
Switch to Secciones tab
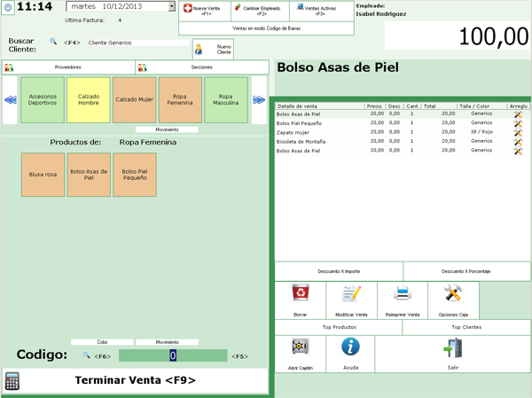[x=201, y=67]
